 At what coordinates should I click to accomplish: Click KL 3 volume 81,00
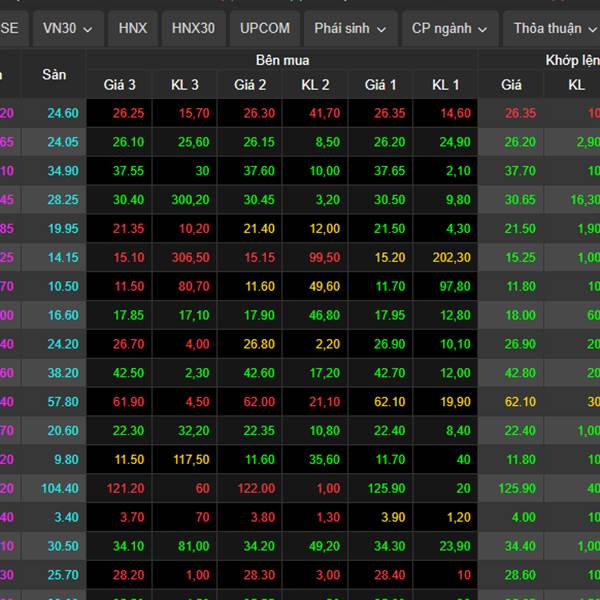(194, 546)
